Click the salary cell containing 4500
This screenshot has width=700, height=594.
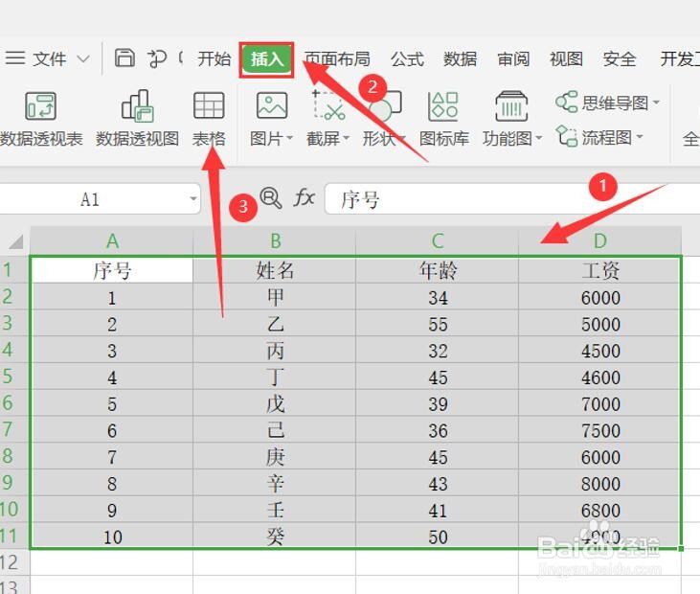[x=600, y=350]
